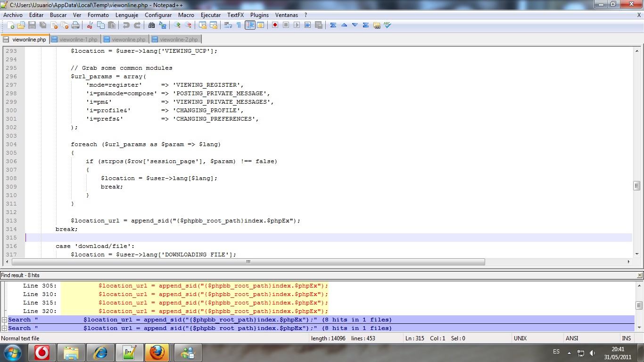Click the Undo arrow icon
The image size is (644, 362).
click(x=126, y=25)
